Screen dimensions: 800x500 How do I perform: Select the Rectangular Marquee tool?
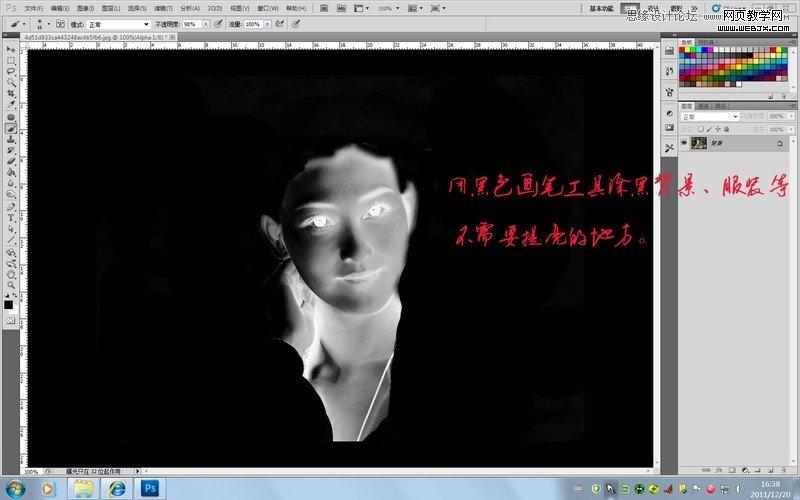(x=10, y=61)
